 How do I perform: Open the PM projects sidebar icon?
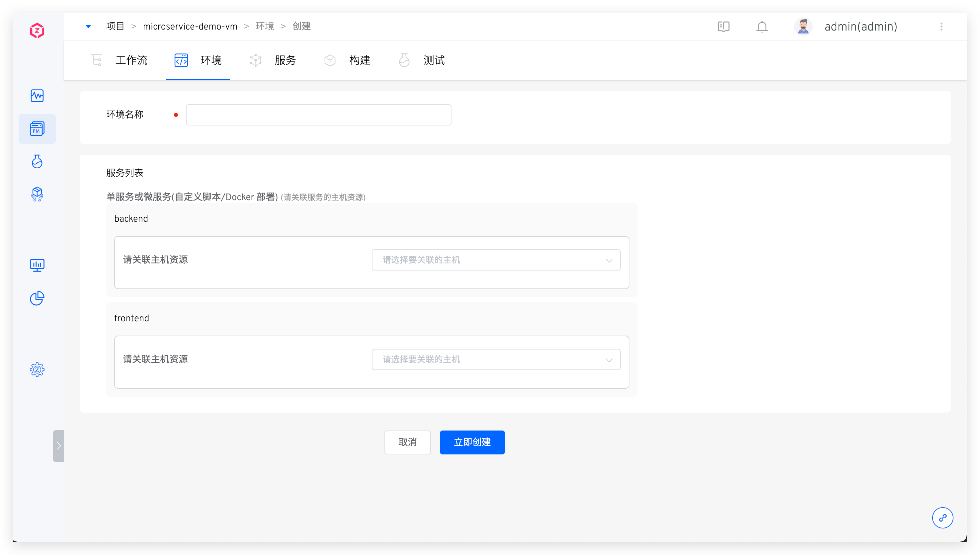point(37,129)
